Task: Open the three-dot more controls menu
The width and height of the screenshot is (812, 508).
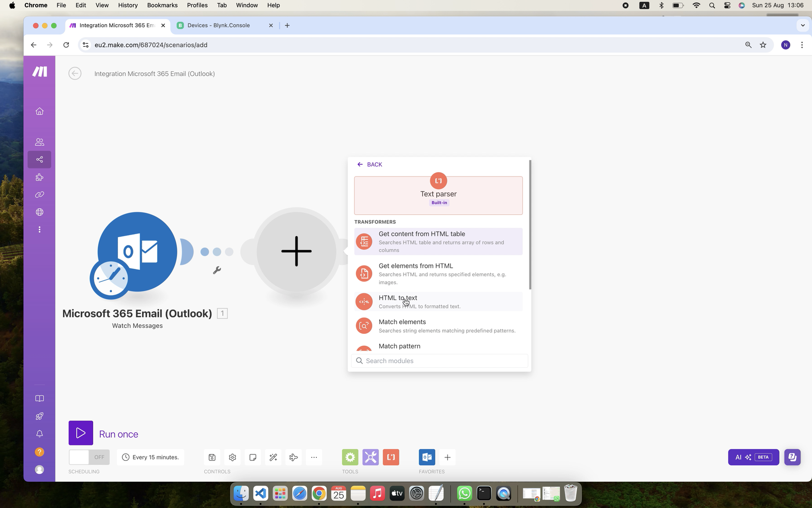Action: point(314,457)
